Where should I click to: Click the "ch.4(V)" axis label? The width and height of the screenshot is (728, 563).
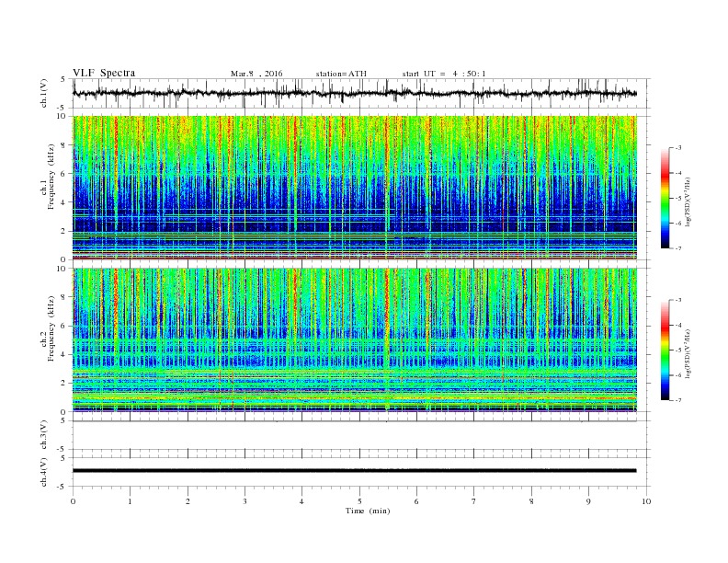(44, 472)
